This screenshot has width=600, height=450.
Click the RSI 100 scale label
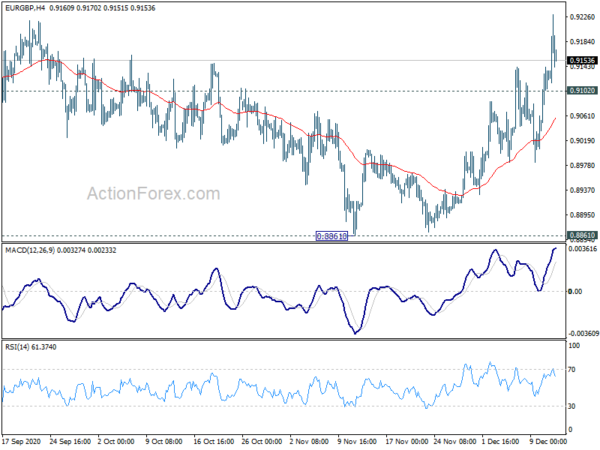tap(574, 346)
